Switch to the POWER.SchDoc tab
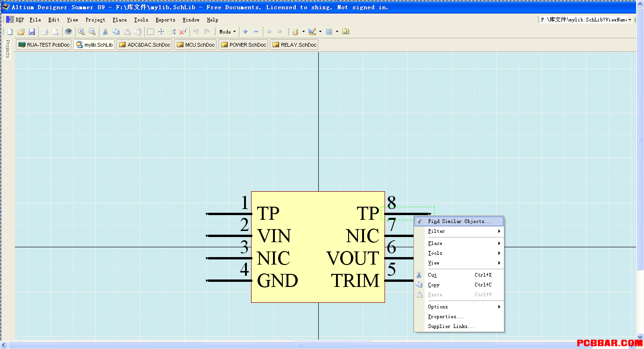The image size is (644, 349). 243,45
